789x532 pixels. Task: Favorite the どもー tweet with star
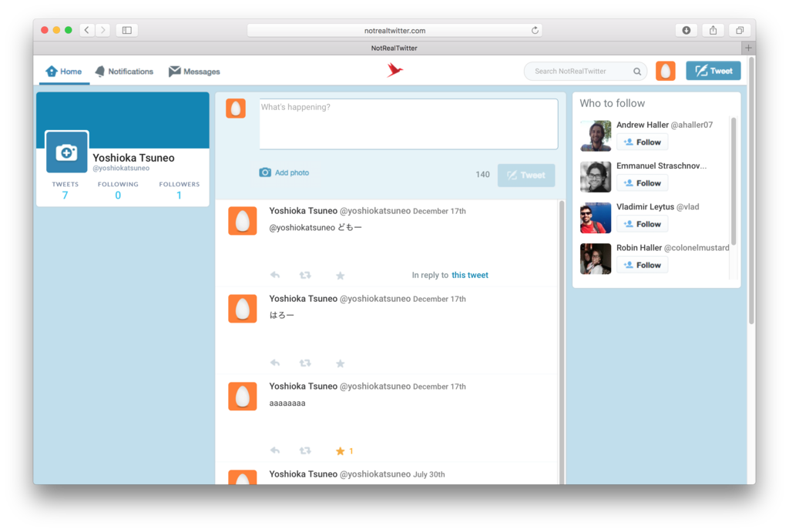point(340,276)
